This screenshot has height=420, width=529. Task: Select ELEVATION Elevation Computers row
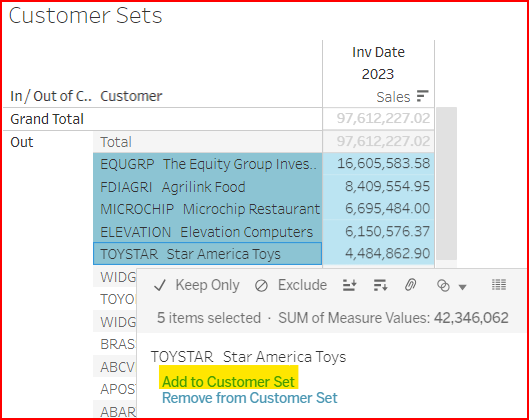[207, 232]
